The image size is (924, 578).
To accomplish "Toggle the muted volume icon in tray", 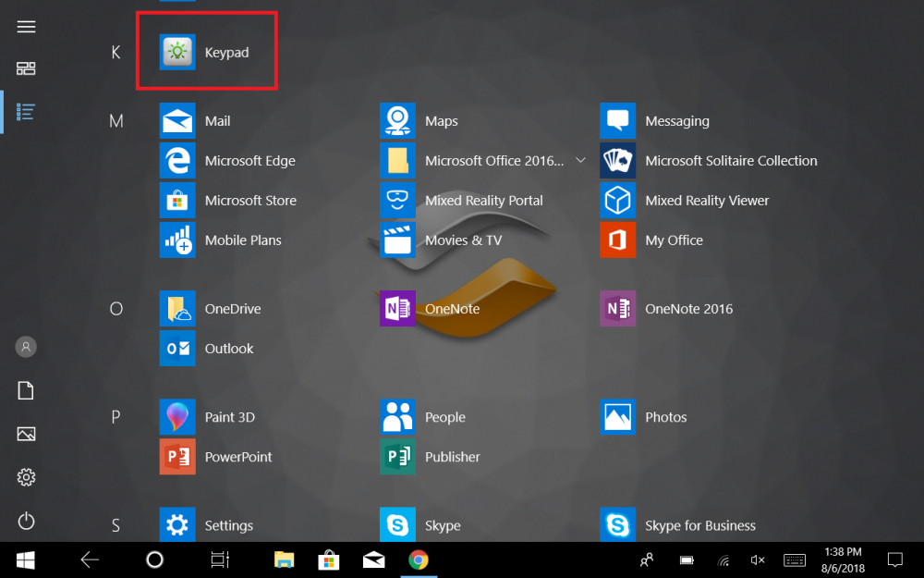I will (758, 560).
